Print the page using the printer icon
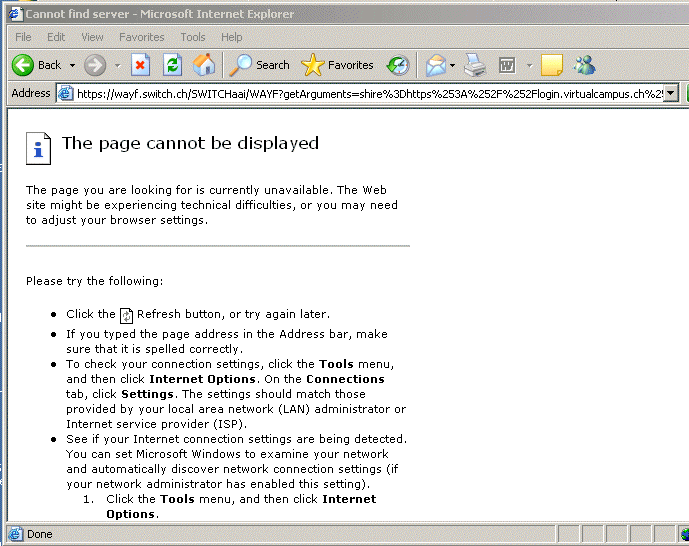Viewport: 689px width, 546px height. pyautogui.click(x=475, y=65)
